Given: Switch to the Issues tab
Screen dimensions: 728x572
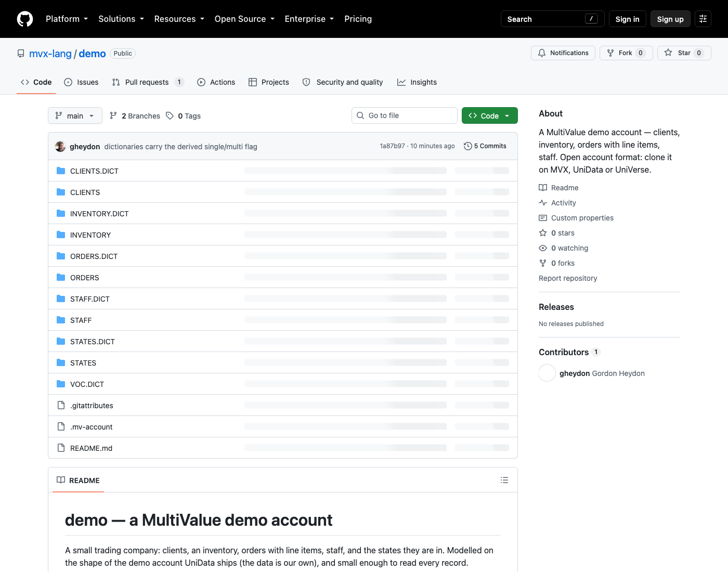Looking at the screenshot, I should pos(81,82).
